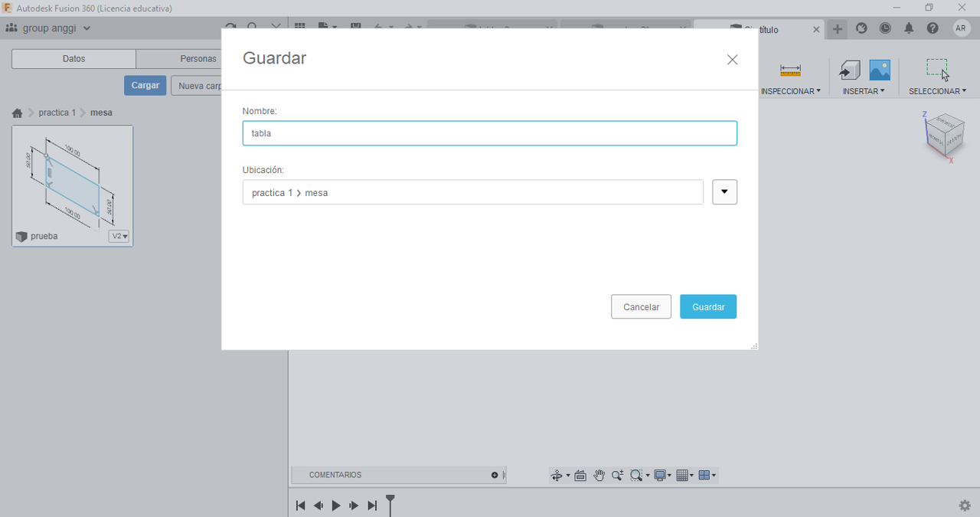Jump to timeline end
This screenshot has width=980, height=517.
pos(372,506)
